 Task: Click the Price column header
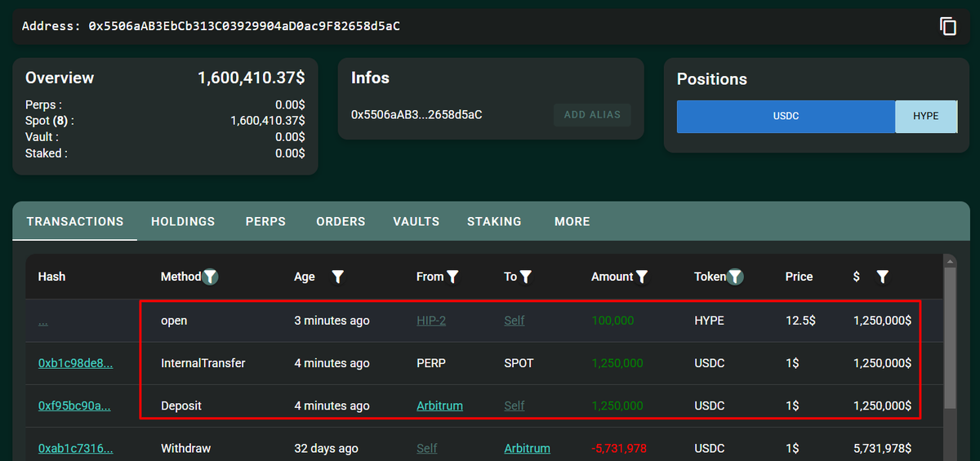pos(799,277)
